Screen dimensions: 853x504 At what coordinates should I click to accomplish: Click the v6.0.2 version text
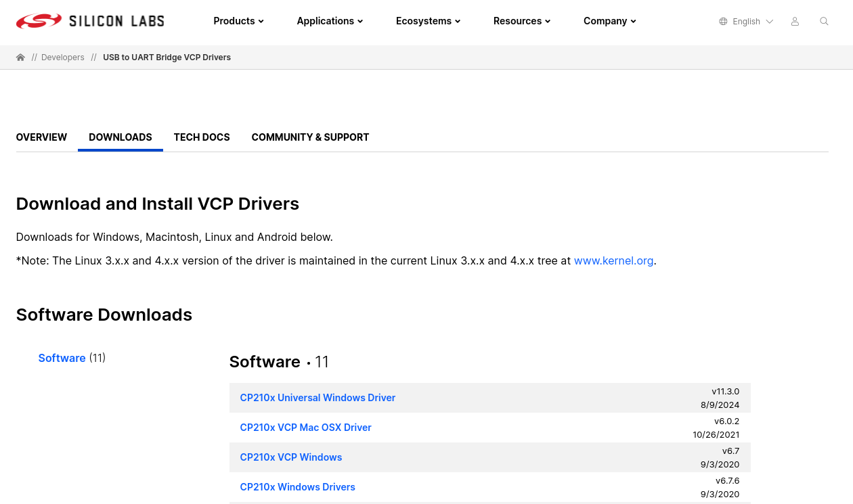726,421
